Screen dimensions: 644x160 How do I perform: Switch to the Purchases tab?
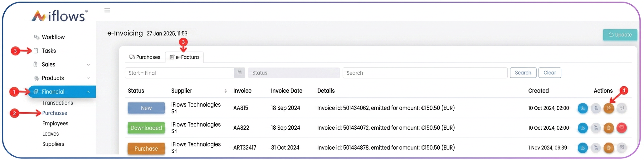[x=145, y=57]
